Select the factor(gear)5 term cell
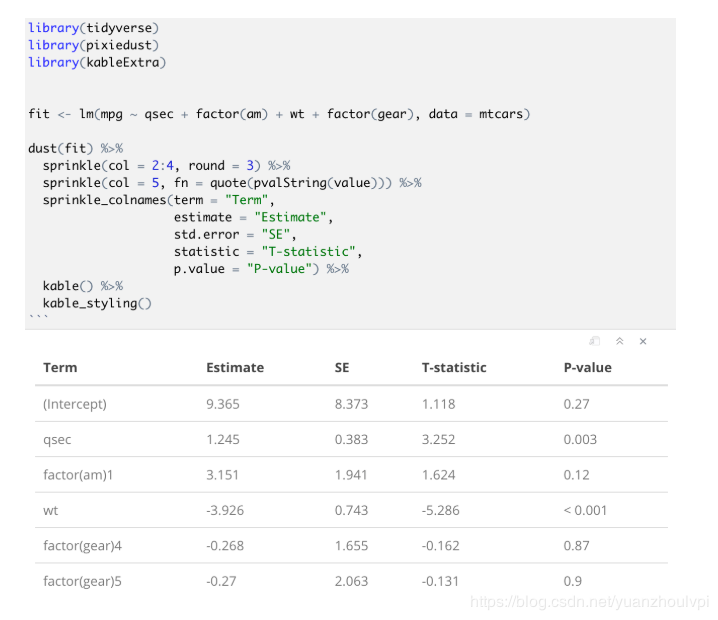 [82, 581]
